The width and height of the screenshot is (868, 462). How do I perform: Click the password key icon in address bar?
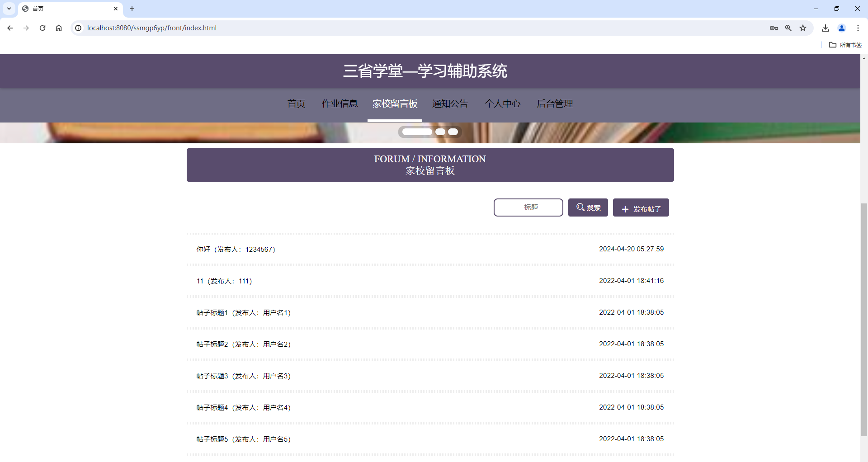[x=774, y=28]
